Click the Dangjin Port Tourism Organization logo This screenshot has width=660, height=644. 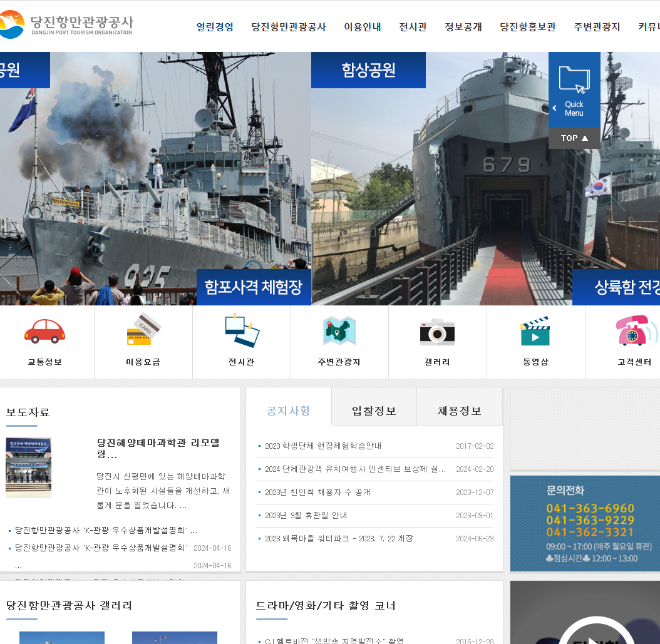pyautogui.click(x=66, y=25)
